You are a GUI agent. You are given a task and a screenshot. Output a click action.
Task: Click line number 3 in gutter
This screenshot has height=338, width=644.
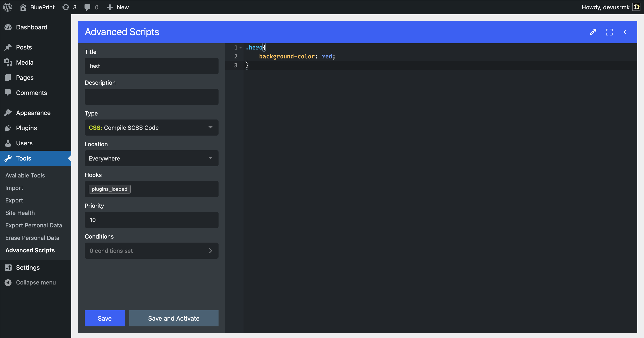[235, 66]
